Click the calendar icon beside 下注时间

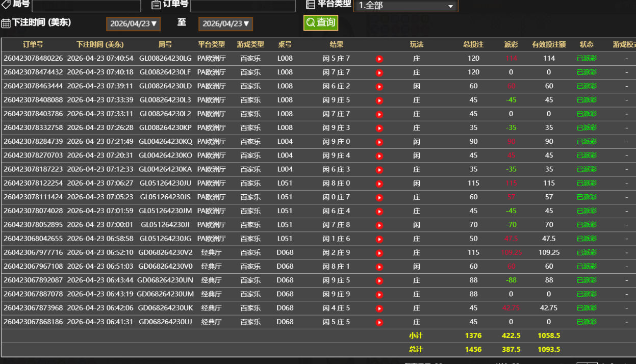point(6,23)
